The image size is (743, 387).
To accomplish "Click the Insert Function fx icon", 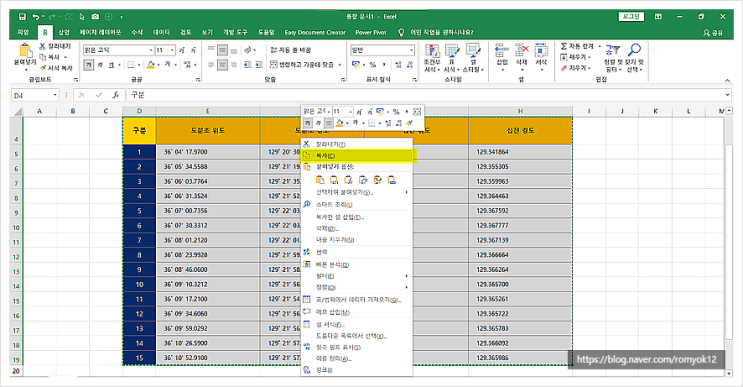I will [x=115, y=95].
